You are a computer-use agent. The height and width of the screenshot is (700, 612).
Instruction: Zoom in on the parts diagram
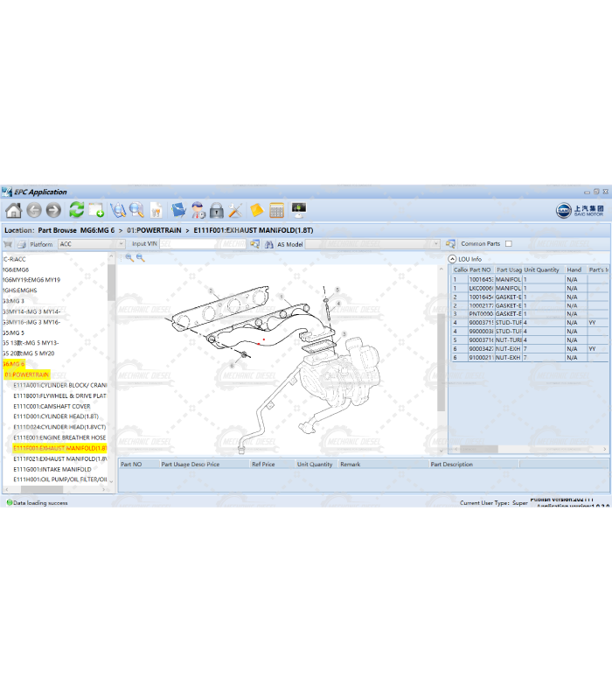pyautogui.click(x=129, y=258)
